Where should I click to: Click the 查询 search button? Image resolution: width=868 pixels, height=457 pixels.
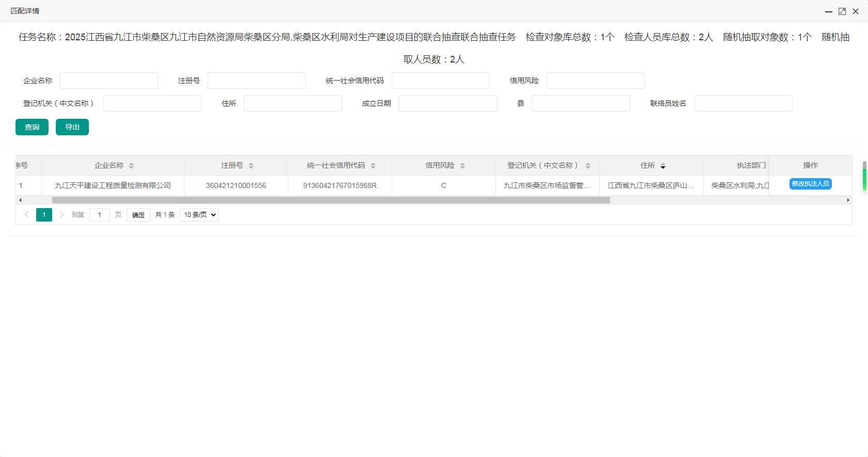[x=32, y=127]
